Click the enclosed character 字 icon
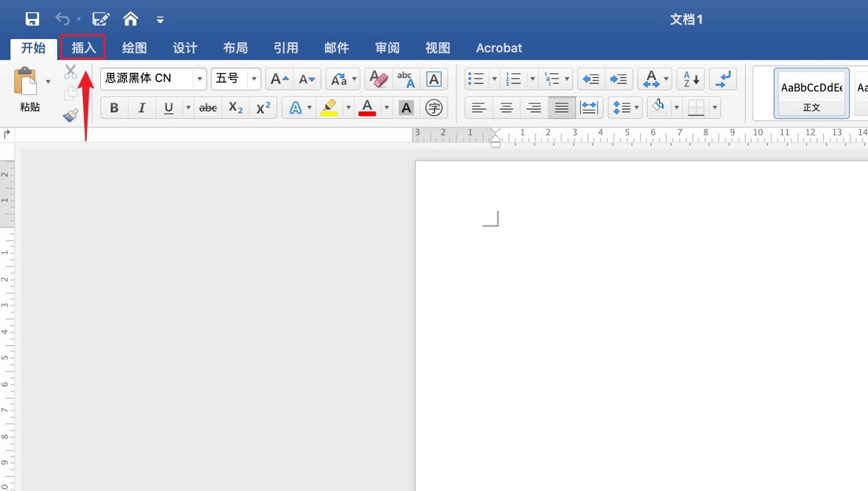 [434, 108]
